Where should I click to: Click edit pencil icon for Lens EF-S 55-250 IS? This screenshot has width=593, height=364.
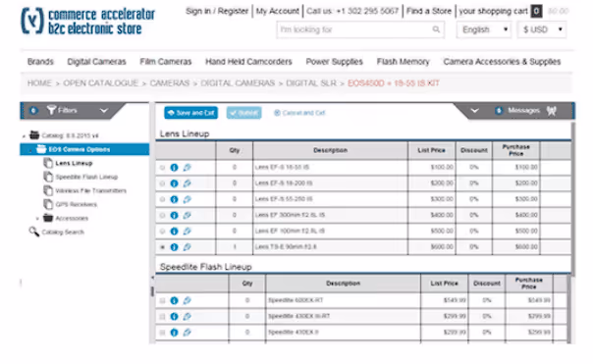pos(187,199)
